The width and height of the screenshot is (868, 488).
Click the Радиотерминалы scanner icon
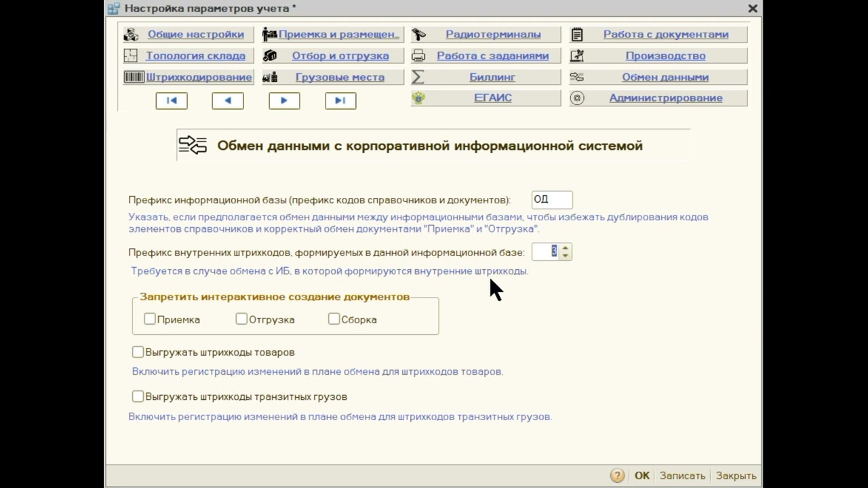tap(418, 35)
